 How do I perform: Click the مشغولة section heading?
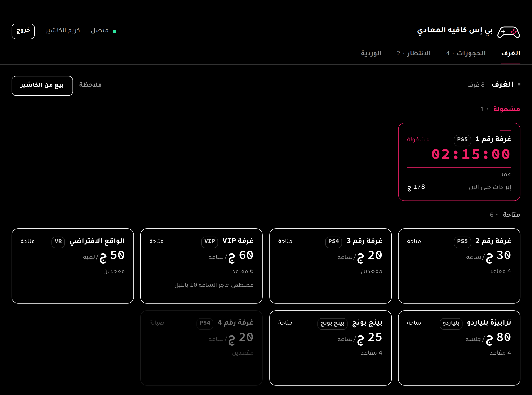[x=507, y=109]
